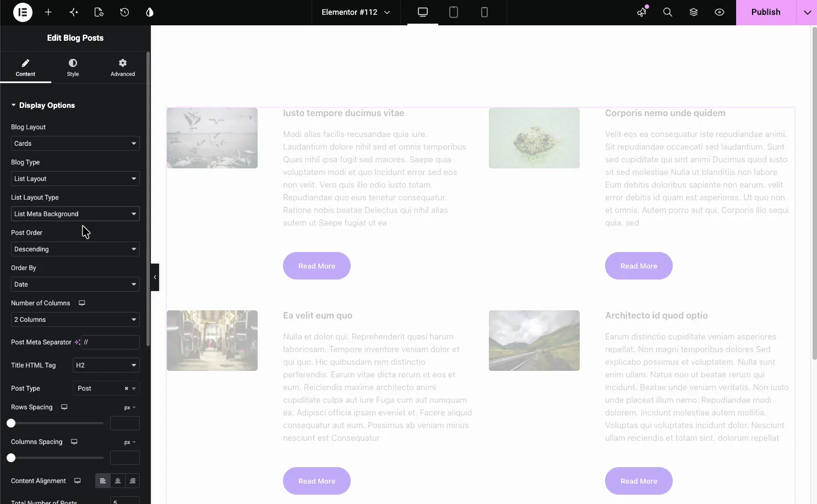Image resolution: width=817 pixels, height=504 pixels.
Task: Clear the Post tag in the Post Type field
Action: pyautogui.click(x=127, y=388)
